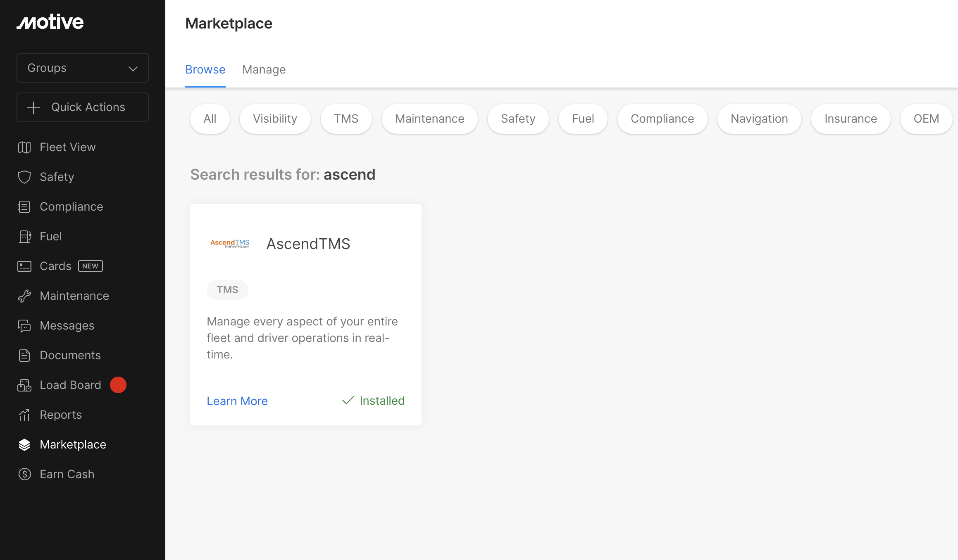This screenshot has height=560, width=958.
Task: Open Maintenance in the sidebar
Action: click(x=74, y=296)
